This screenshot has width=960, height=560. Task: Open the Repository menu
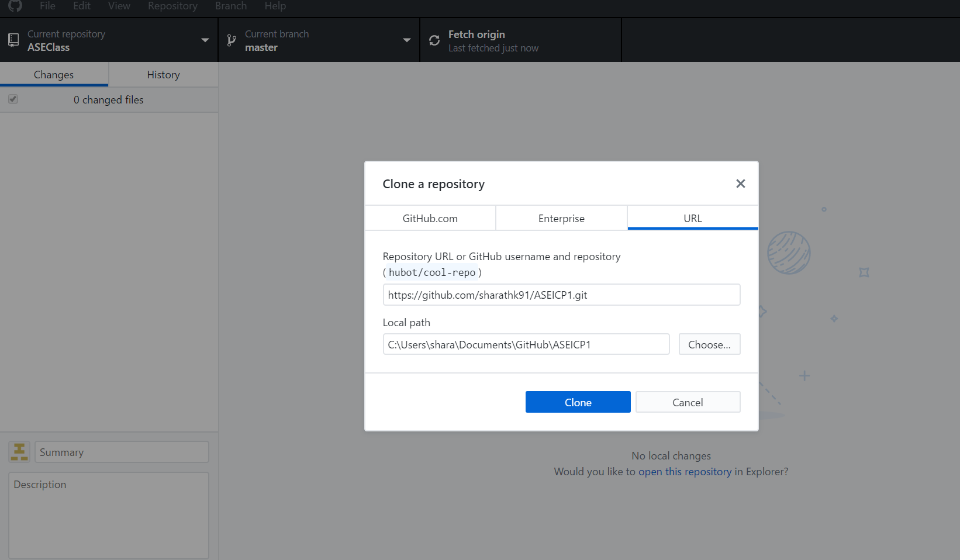tap(172, 6)
